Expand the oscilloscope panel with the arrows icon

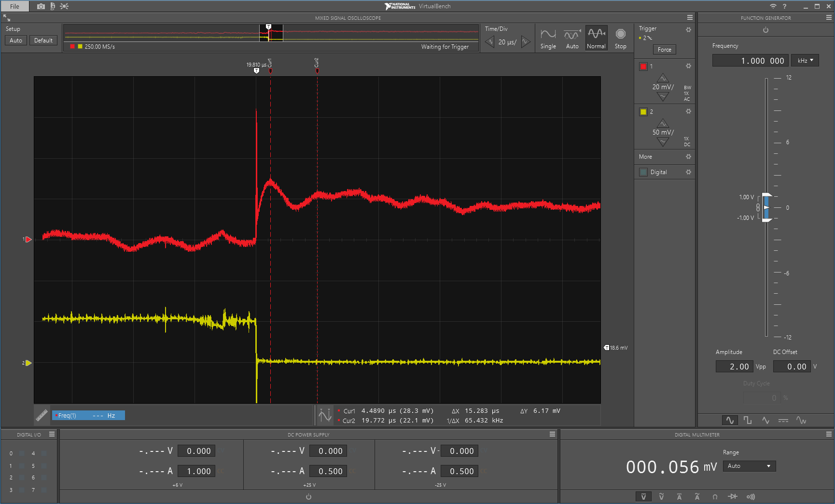(x=7, y=18)
